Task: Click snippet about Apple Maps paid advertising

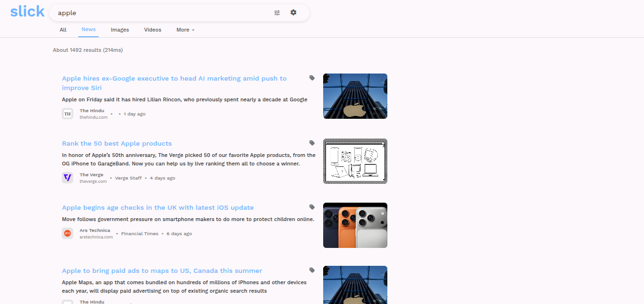Action: pyautogui.click(x=184, y=287)
